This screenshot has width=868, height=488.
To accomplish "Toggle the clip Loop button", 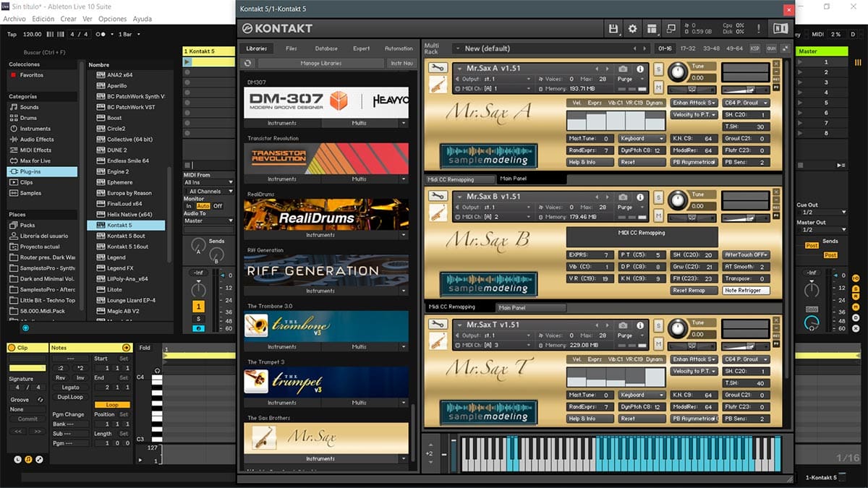I will [x=112, y=405].
